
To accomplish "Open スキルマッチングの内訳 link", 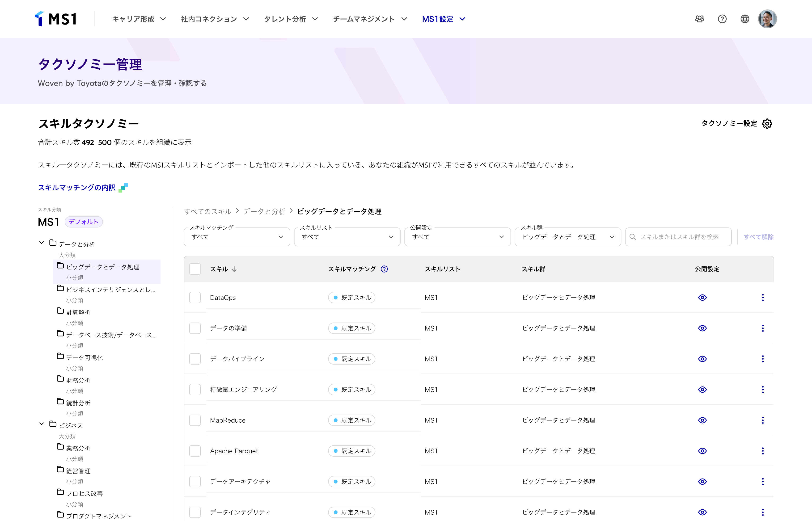I will point(83,187).
